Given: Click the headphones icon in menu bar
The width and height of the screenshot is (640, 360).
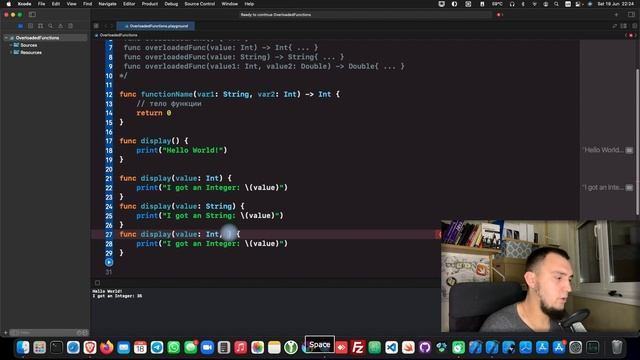Looking at the screenshot, I should pos(512,4).
